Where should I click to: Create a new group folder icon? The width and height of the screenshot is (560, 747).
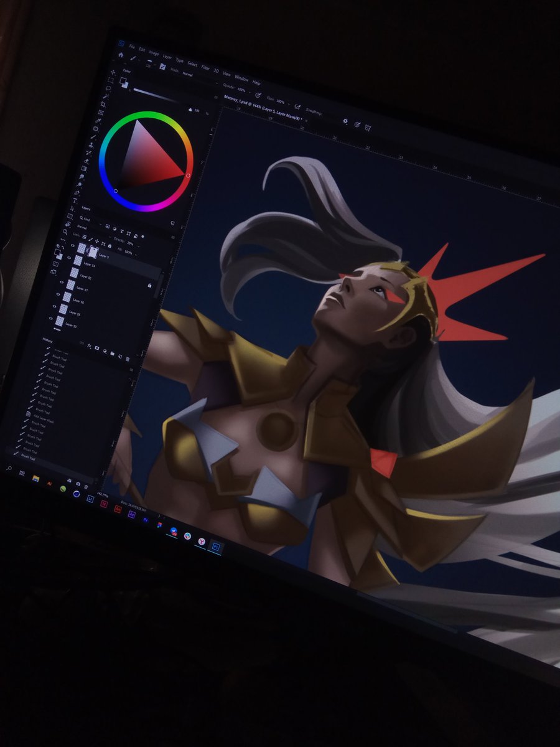click(112, 354)
